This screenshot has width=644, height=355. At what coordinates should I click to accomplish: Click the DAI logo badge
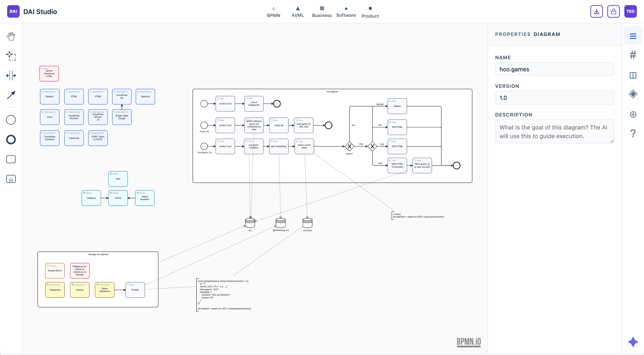[13, 11]
